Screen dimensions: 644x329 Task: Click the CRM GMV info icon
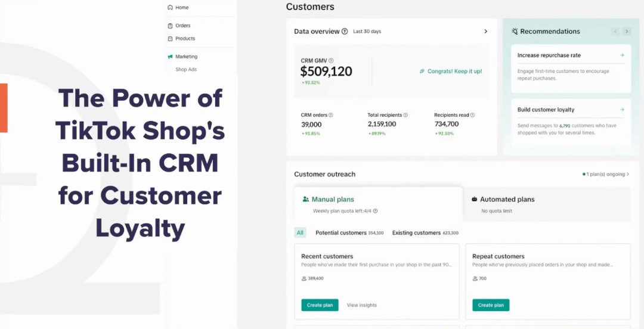pos(331,60)
